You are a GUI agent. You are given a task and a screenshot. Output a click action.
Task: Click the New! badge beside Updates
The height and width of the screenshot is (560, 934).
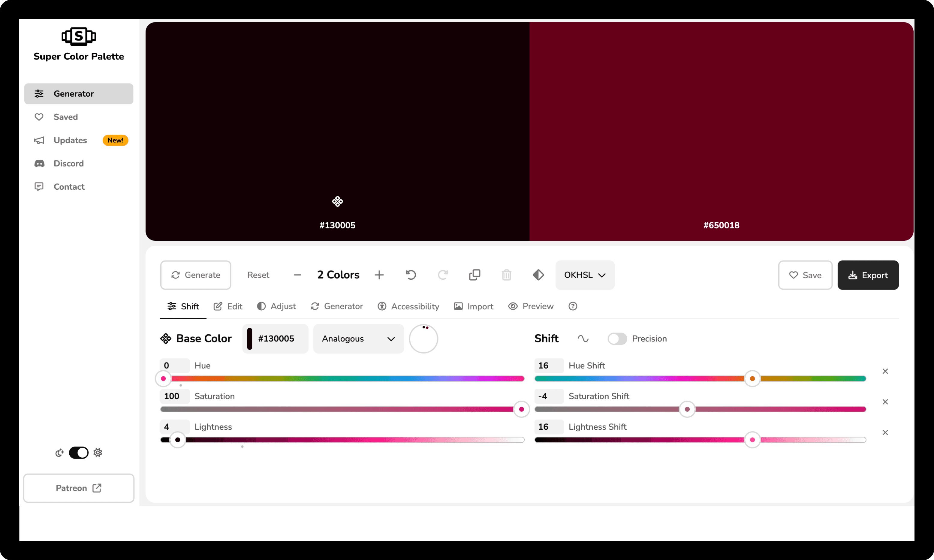(115, 140)
